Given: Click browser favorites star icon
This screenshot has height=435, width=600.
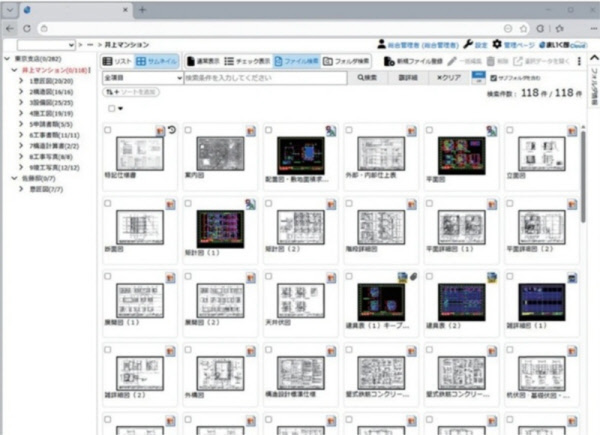Looking at the screenshot, I should 523,29.
